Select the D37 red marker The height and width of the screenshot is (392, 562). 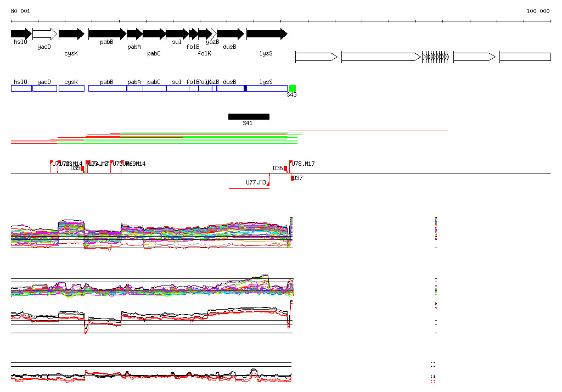click(x=292, y=177)
